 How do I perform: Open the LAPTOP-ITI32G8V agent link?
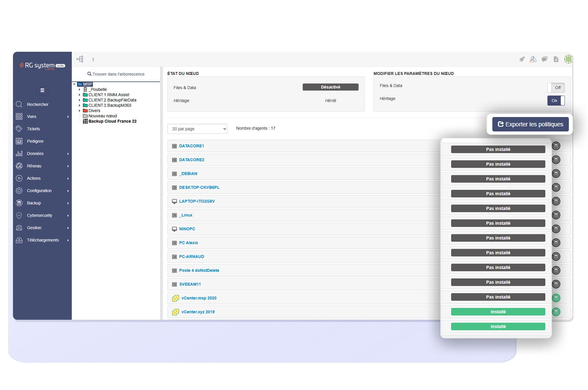tap(197, 201)
